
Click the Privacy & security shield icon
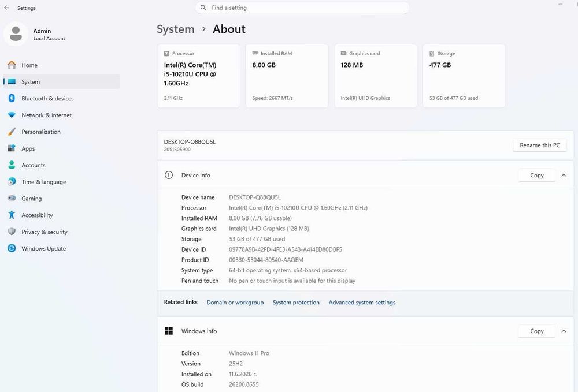coord(12,232)
